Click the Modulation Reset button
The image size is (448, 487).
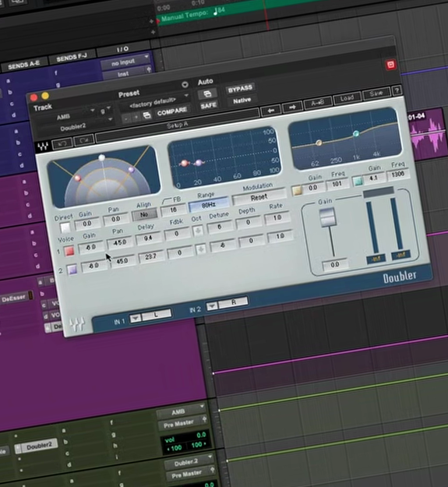click(x=259, y=198)
